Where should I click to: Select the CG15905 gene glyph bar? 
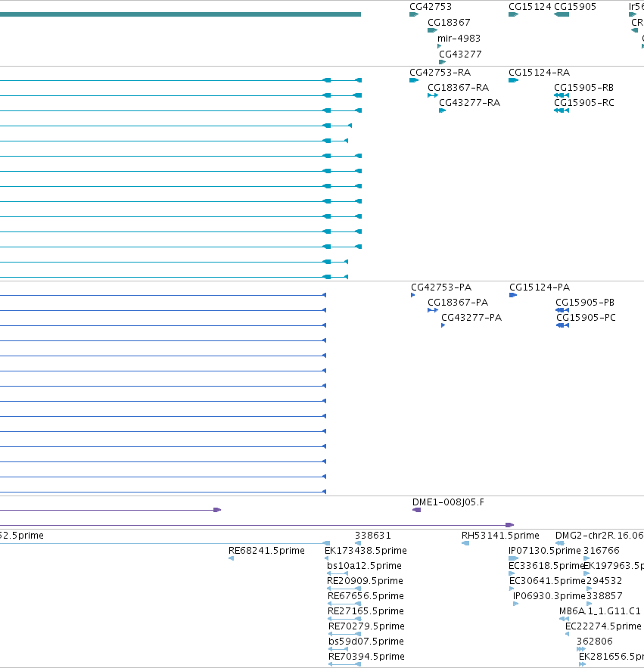[x=562, y=14]
